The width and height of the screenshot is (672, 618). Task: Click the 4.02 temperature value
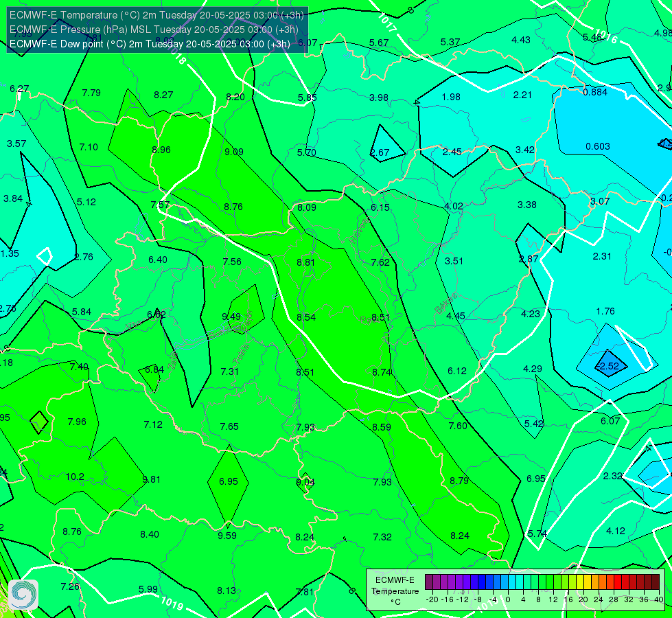click(454, 206)
